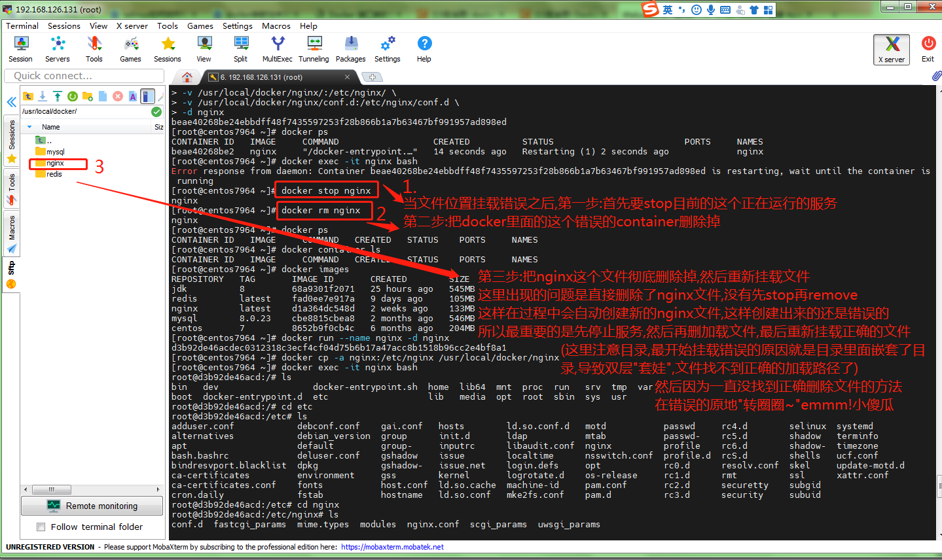This screenshot has height=560, width=942.
Task: Go to parent folder in SFTP toolbar
Action: 27,96
